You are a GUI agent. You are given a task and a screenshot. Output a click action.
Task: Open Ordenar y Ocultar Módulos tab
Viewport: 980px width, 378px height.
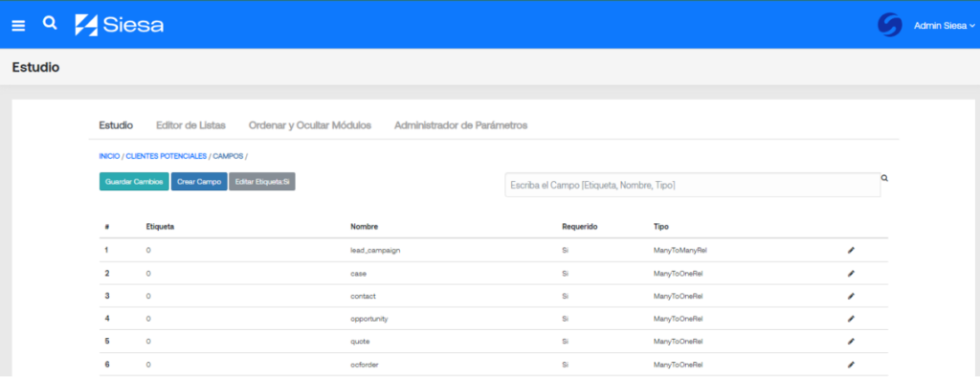[310, 125]
